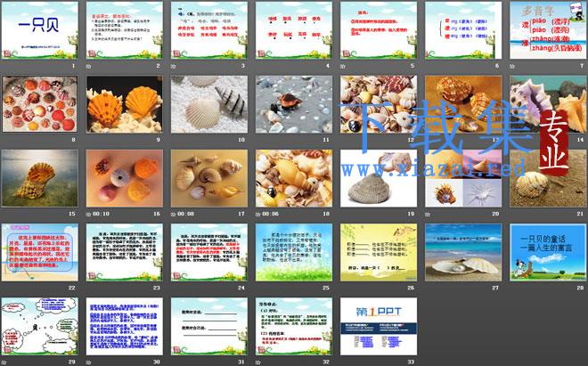588x366 pixels.
Task: Select slide 14 conch shells thumbnail
Action: [548, 104]
